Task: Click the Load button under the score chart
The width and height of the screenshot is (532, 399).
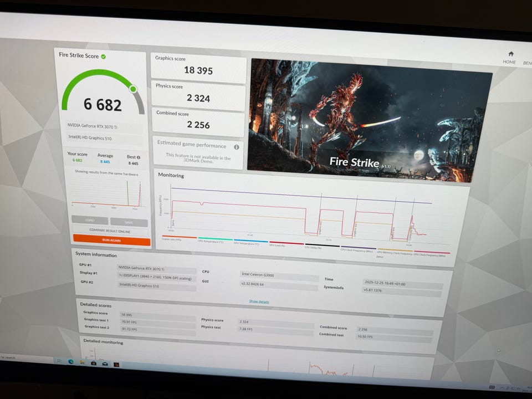Action: click(89, 220)
